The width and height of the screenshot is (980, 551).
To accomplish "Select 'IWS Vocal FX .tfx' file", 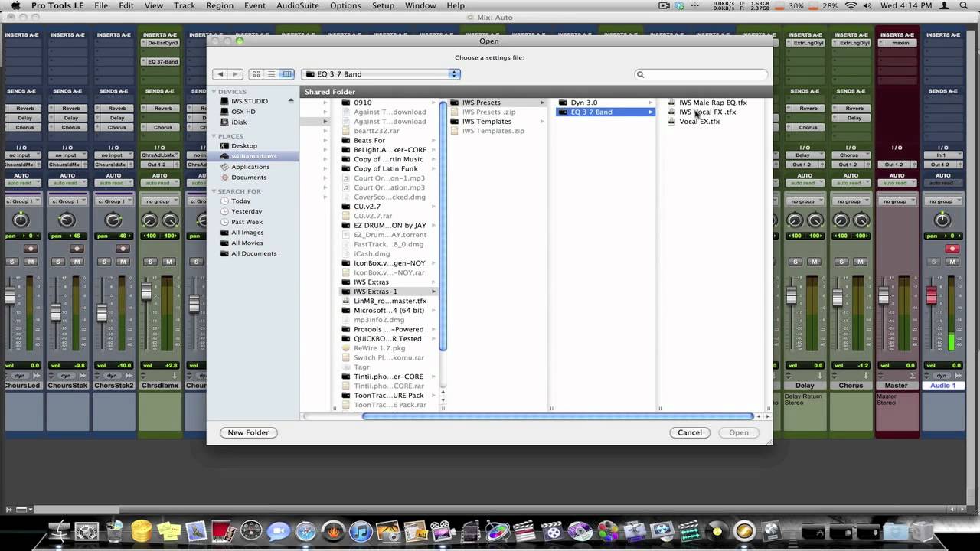I will pos(707,112).
